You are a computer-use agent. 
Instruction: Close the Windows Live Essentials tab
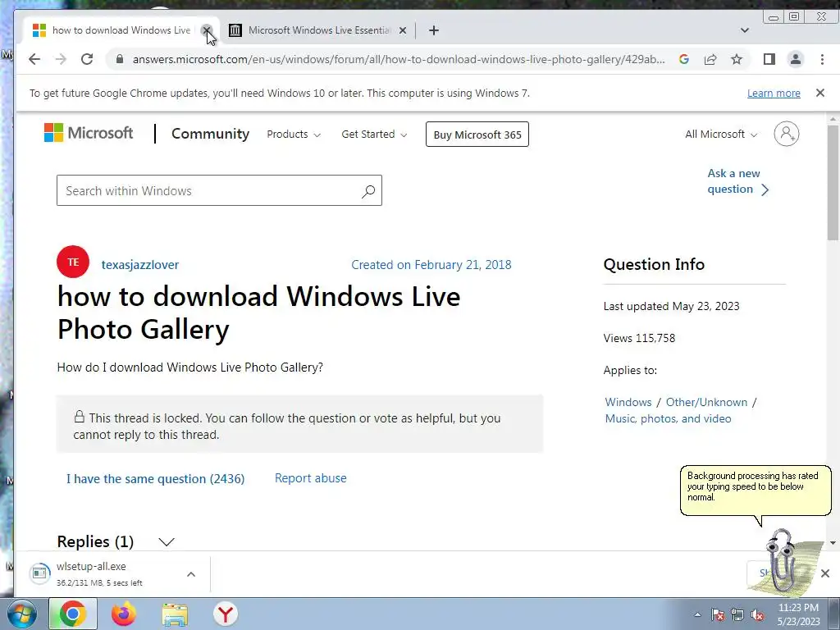tap(403, 30)
